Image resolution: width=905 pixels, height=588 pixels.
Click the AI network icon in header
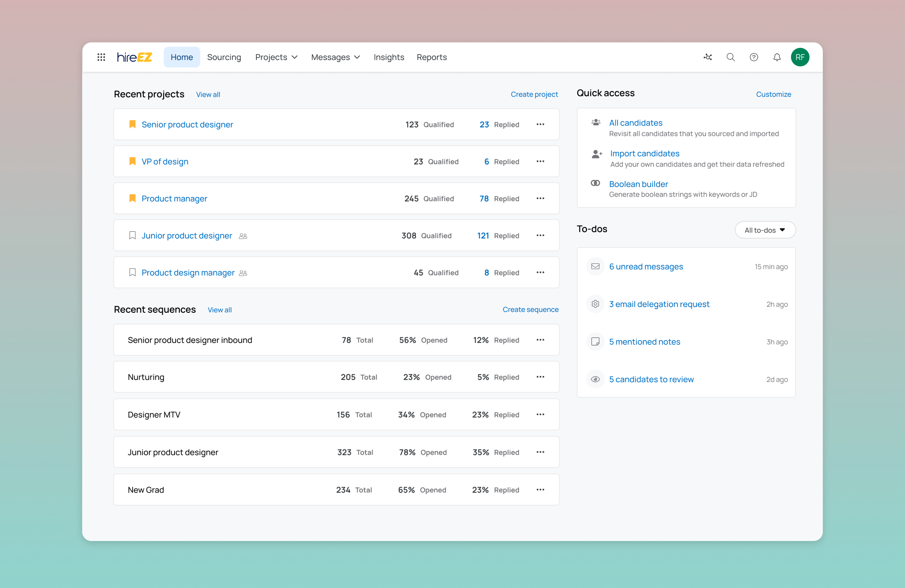coord(707,57)
